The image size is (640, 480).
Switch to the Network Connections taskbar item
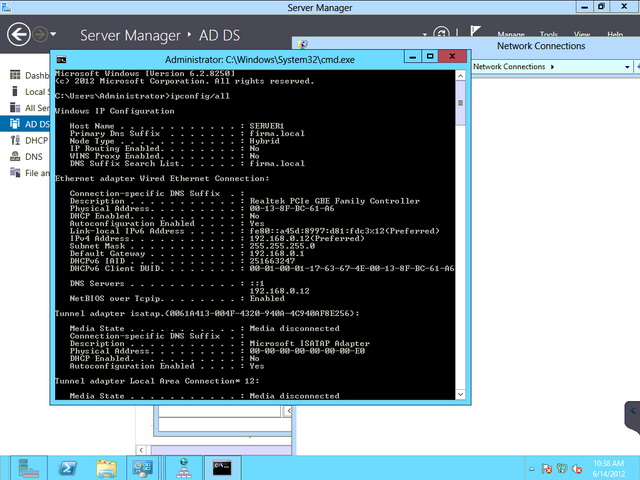(184, 467)
